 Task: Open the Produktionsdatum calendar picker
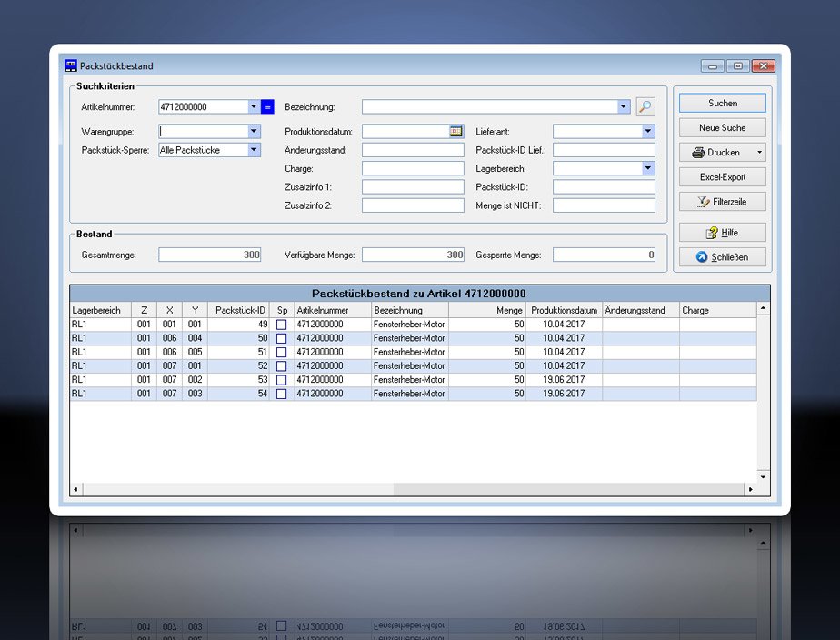pos(455,132)
